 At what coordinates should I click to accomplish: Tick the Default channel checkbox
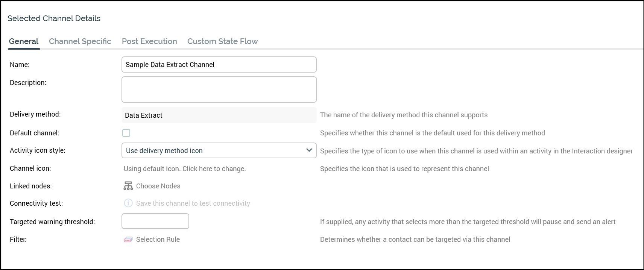coord(126,133)
